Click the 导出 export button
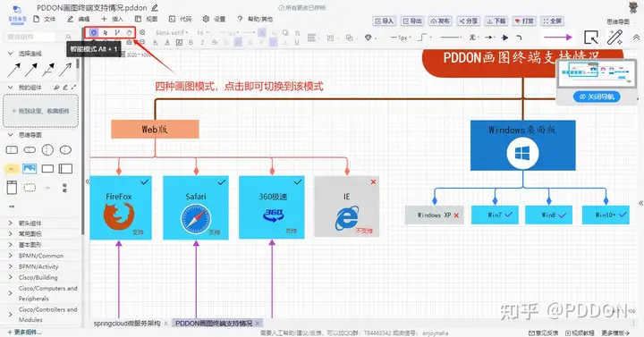This screenshot has height=337, width=644. point(412,21)
